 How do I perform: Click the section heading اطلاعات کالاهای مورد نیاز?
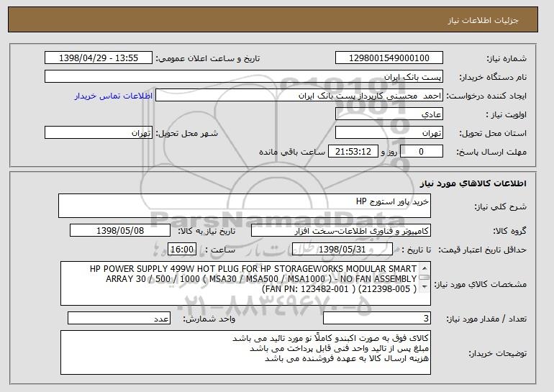[473, 183]
